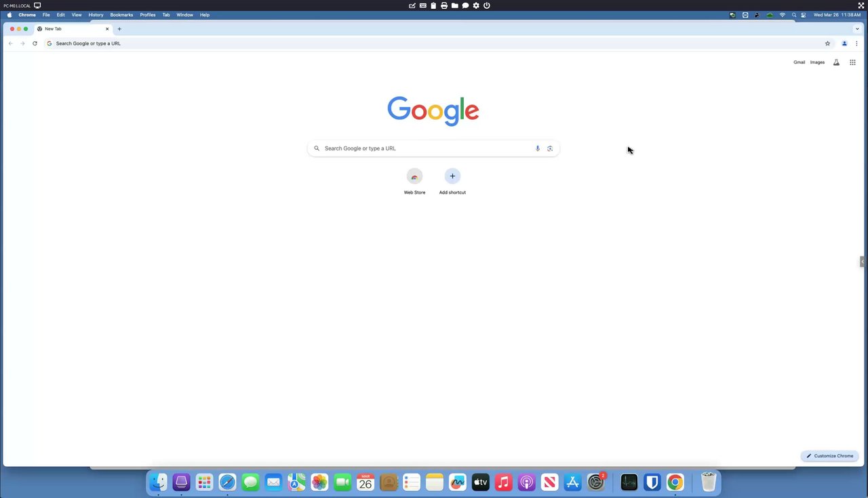Open a new tab with the plus button
Image resolution: width=868 pixels, height=498 pixels.
click(x=119, y=29)
